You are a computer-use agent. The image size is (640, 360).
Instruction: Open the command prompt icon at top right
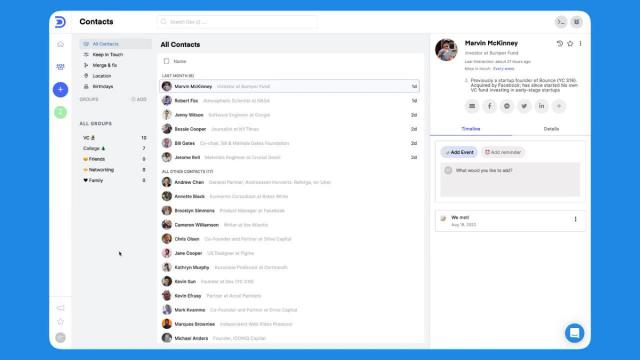561,22
